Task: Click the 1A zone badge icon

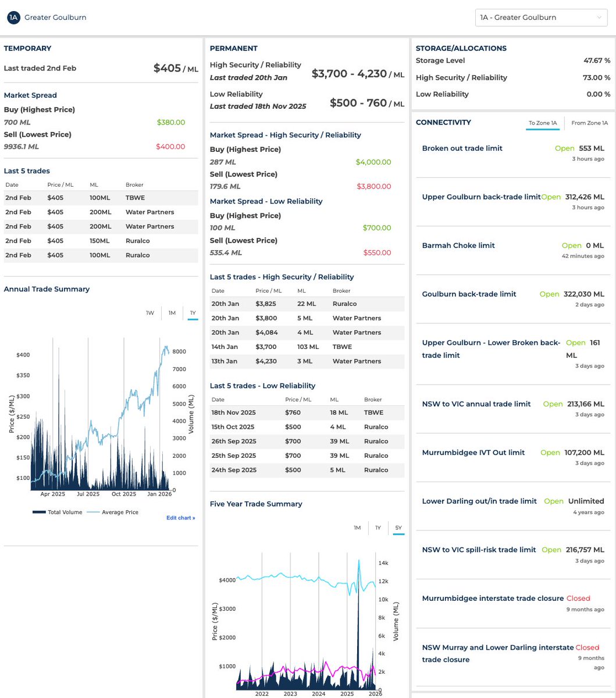Action: [x=13, y=17]
